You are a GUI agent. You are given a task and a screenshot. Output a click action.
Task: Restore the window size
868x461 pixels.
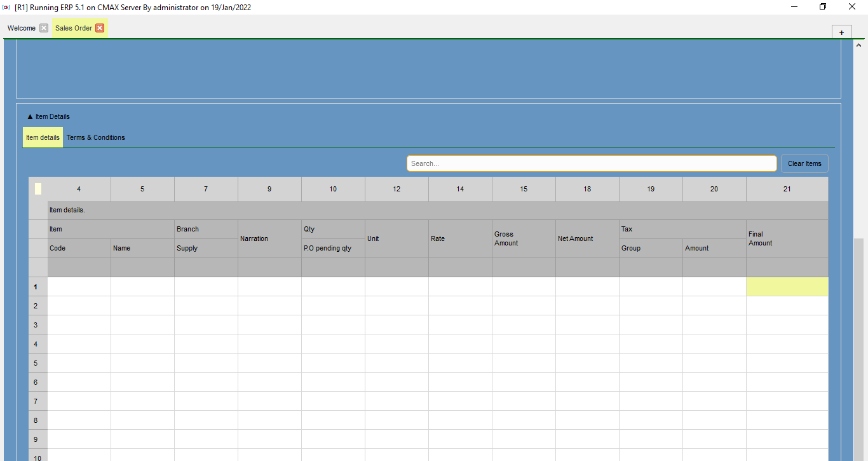pos(823,7)
